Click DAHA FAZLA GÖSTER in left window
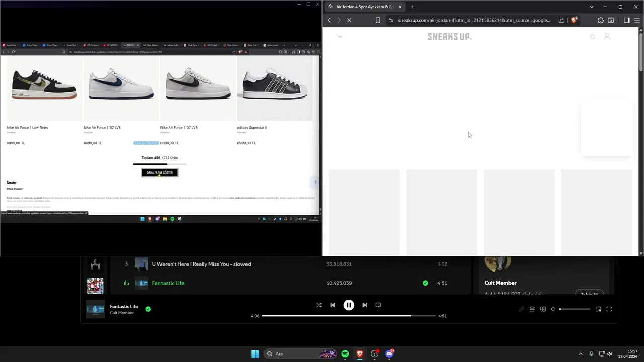This screenshot has height=362, width=644. 159,173
